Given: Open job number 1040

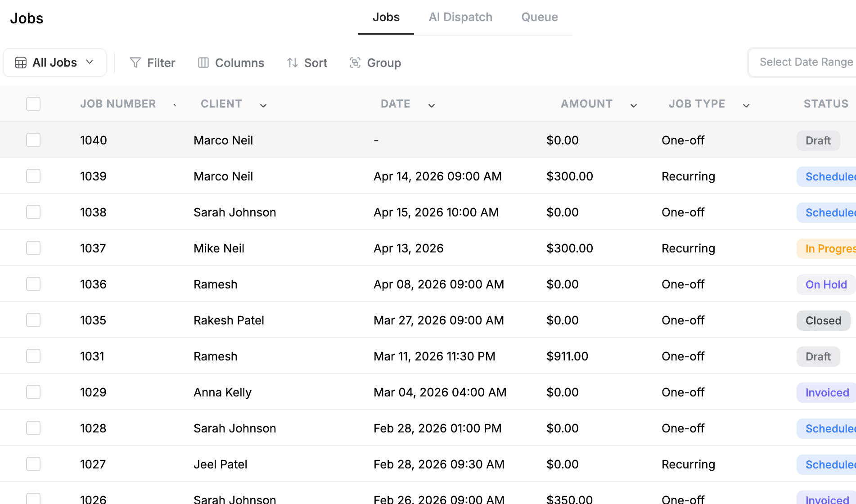Looking at the screenshot, I should pos(94,140).
